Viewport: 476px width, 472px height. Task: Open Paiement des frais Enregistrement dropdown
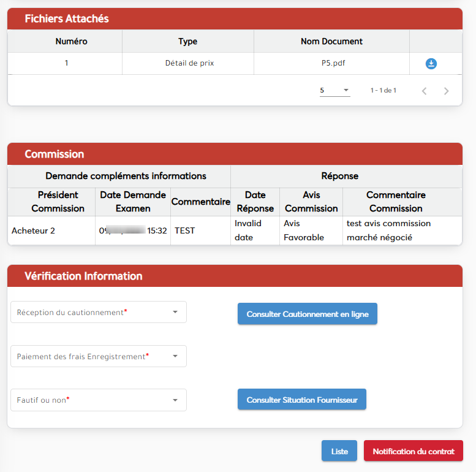click(x=99, y=356)
